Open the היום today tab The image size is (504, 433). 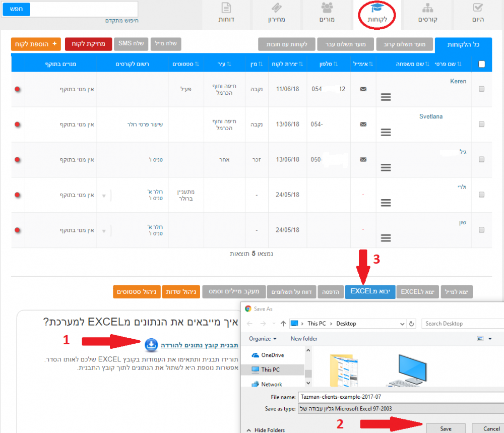tap(478, 14)
